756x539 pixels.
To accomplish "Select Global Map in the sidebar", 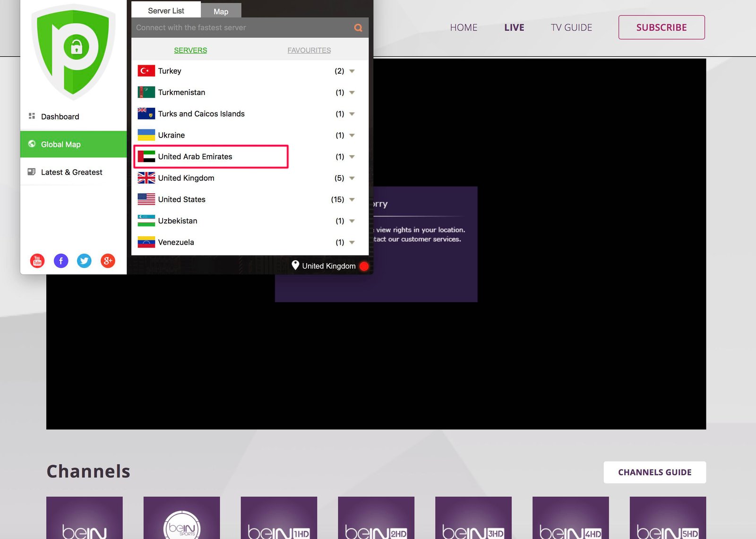I will coord(73,144).
